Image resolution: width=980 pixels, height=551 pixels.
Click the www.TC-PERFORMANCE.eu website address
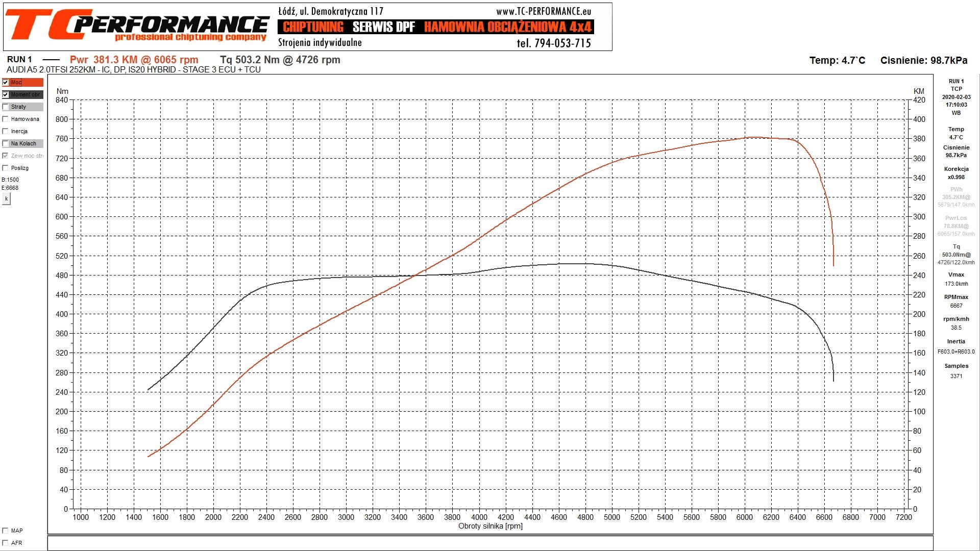pyautogui.click(x=543, y=11)
